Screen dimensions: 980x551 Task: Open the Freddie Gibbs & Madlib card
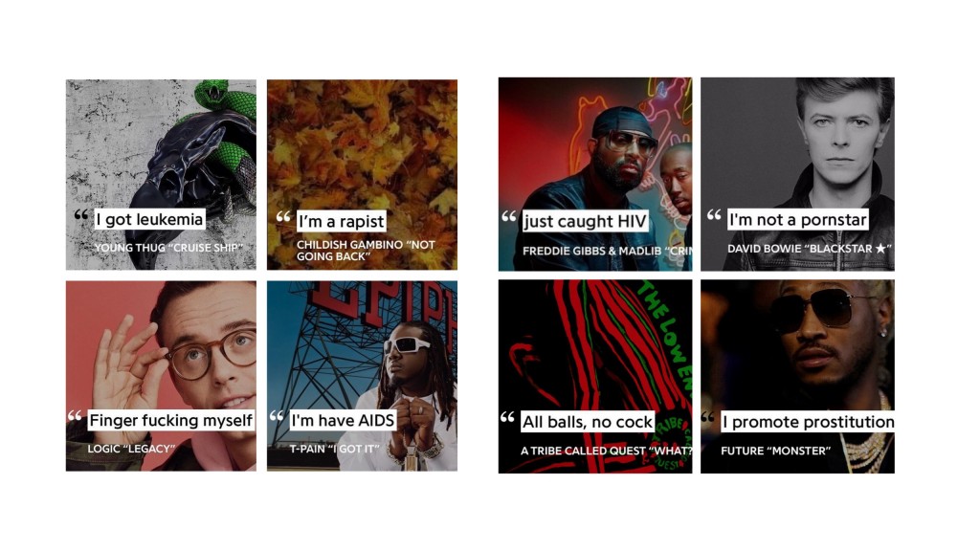pos(595,174)
